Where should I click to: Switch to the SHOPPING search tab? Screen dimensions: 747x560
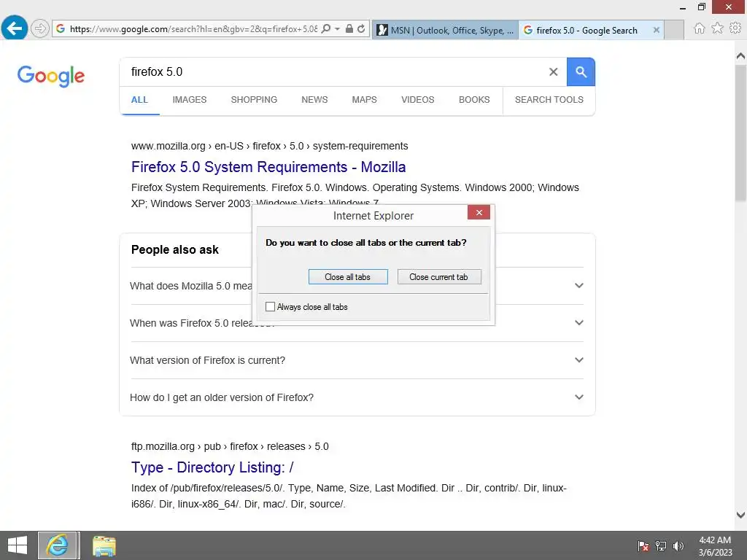(x=254, y=100)
